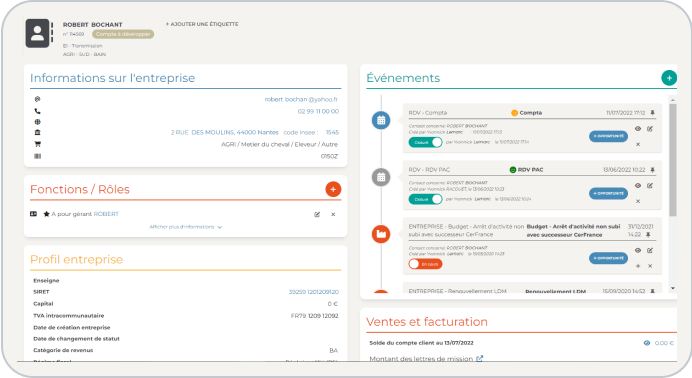Click the 'AGRI / Metier du cheval / Eleveur / Autre' text
The image size is (692, 378).
tap(279, 144)
